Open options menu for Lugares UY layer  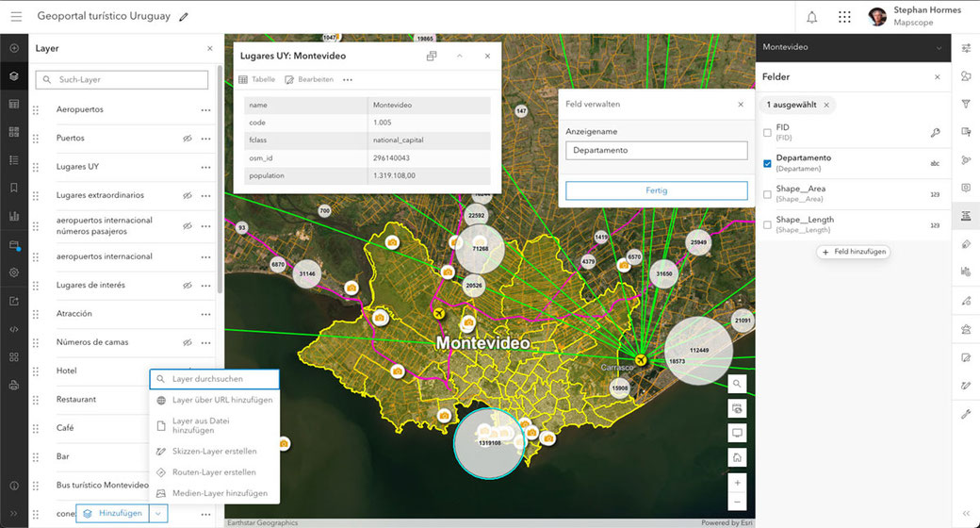coord(205,168)
